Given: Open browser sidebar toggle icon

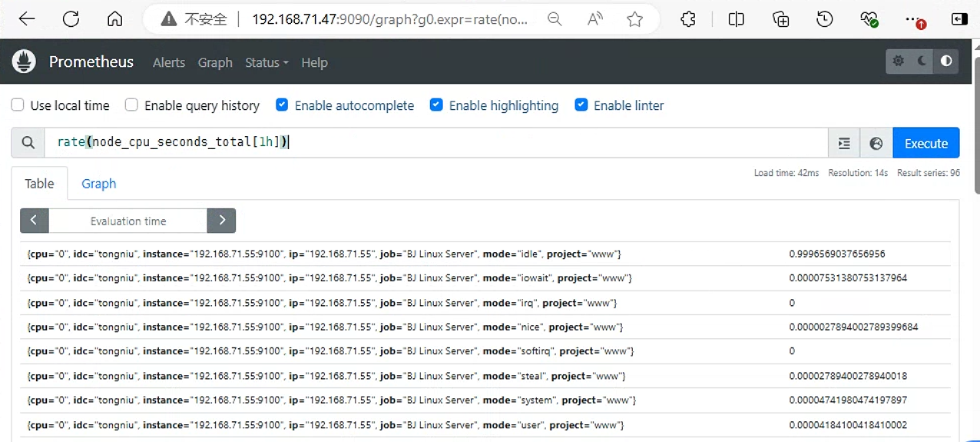Looking at the screenshot, I should click(x=959, y=19).
